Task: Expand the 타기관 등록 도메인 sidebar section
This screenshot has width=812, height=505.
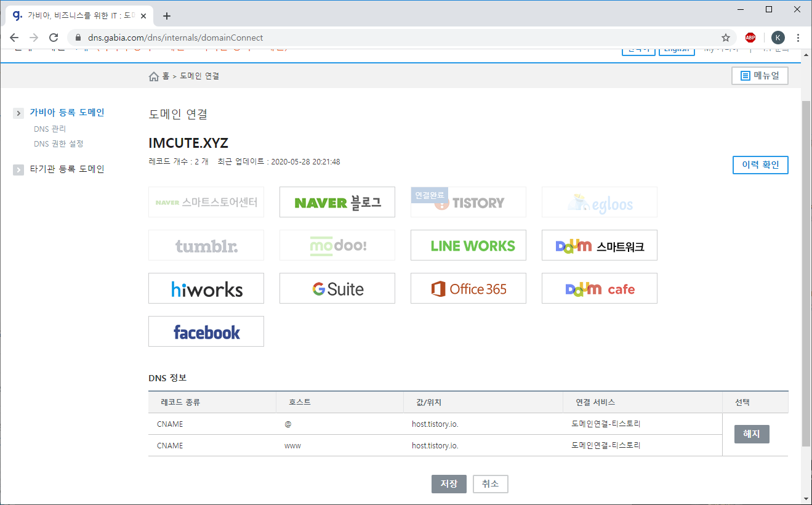Action: point(18,169)
